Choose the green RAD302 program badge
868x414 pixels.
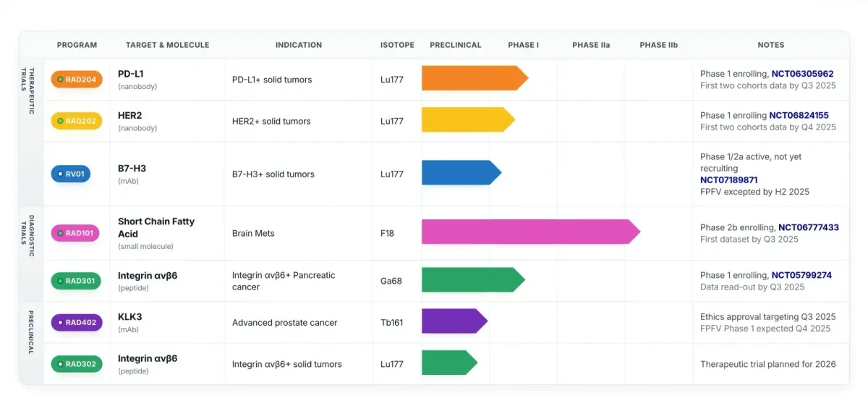[x=77, y=364]
